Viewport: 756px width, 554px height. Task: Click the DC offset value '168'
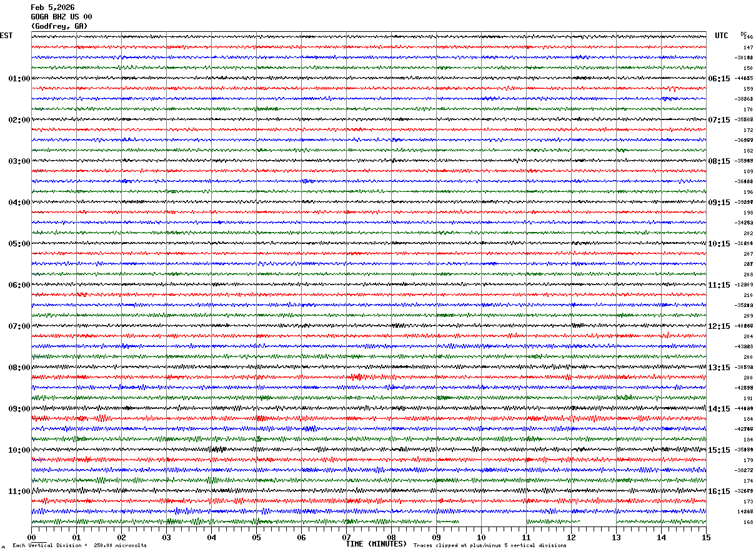coord(748,522)
